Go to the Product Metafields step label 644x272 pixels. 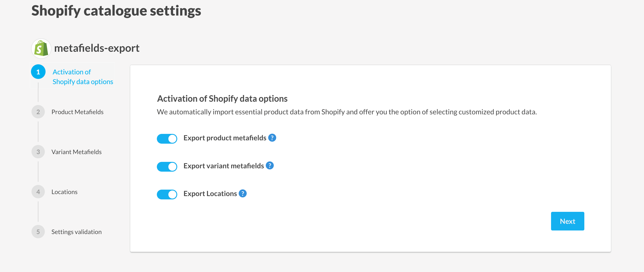[77, 112]
